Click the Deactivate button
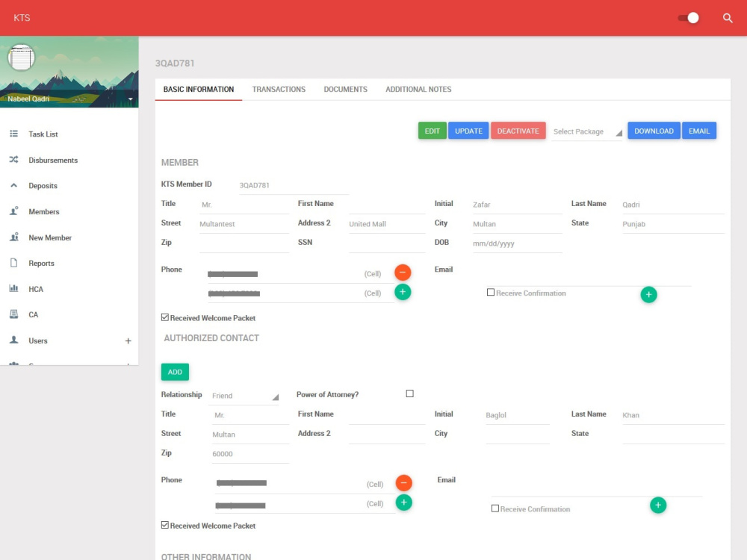 click(518, 131)
